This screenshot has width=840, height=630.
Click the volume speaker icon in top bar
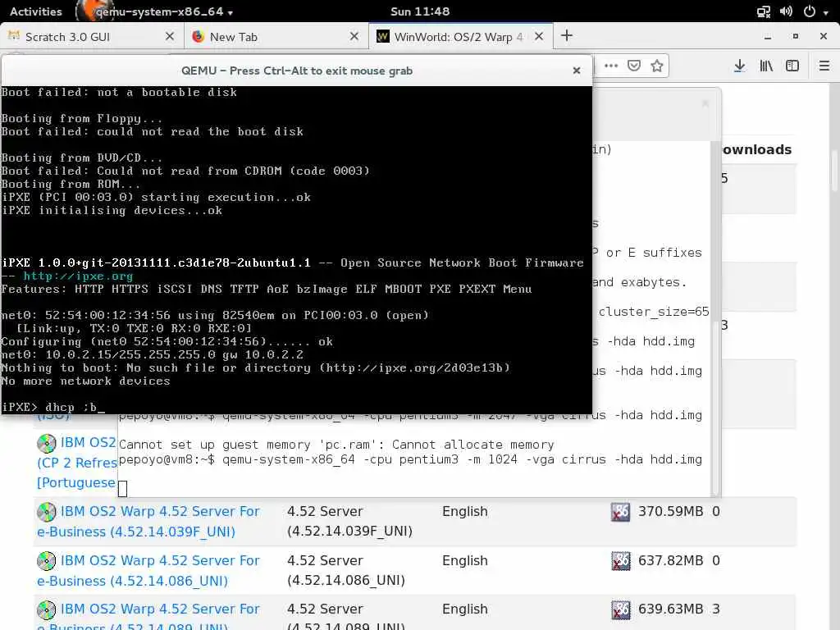[786, 11]
